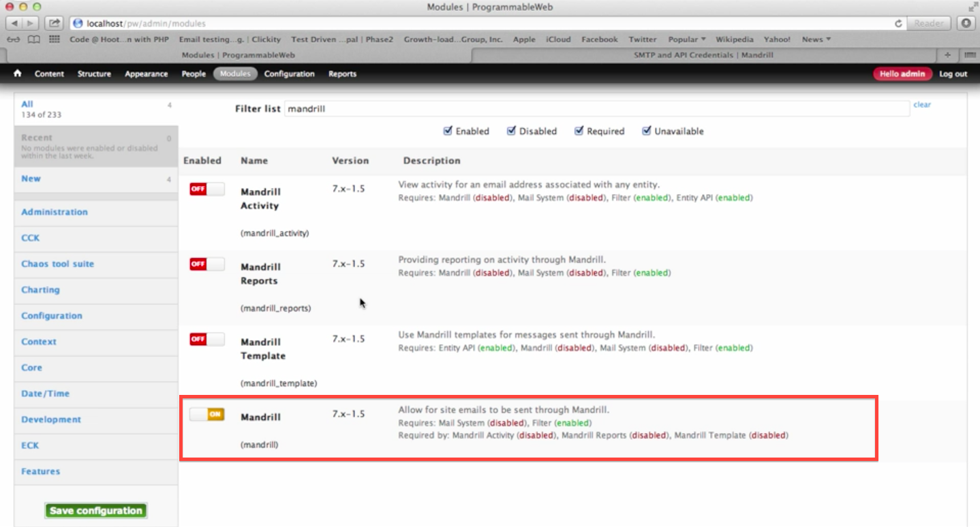Select Chaos tool suite category
This screenshot has width=980, height=527.
(96, 263)
